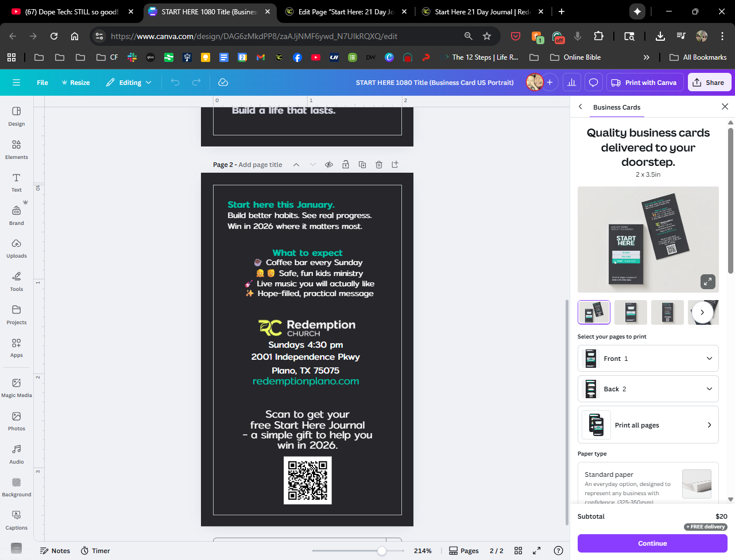The height and width of the screenshot is (560, 735).
Task: Click the Share button
Action: pyautogui.click(x=709, y=83)
